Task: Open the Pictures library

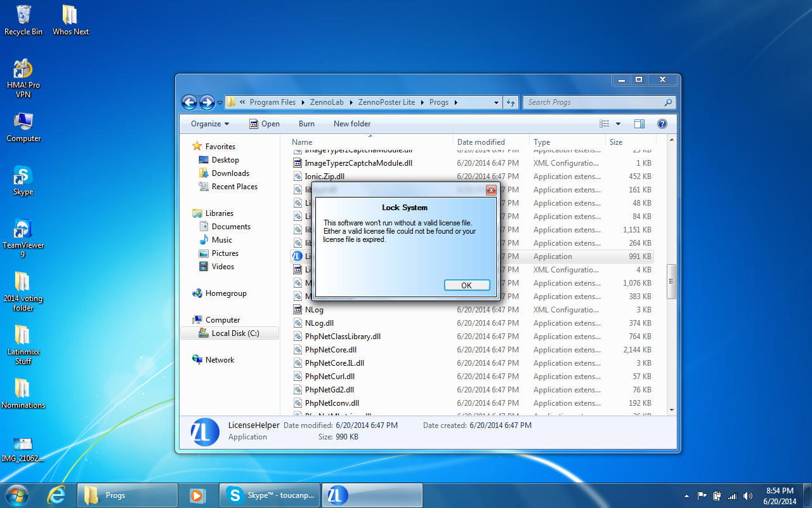Action: [225, 253]
